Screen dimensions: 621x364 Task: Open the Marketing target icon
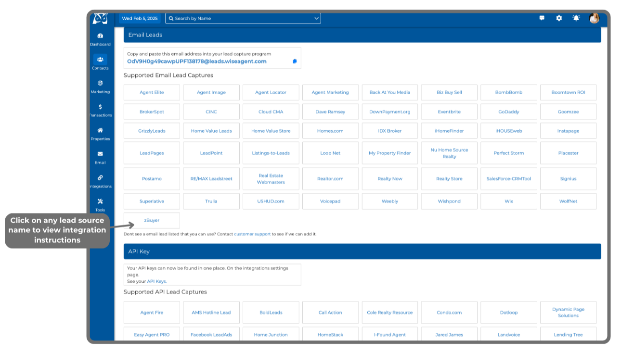(100, 83)
